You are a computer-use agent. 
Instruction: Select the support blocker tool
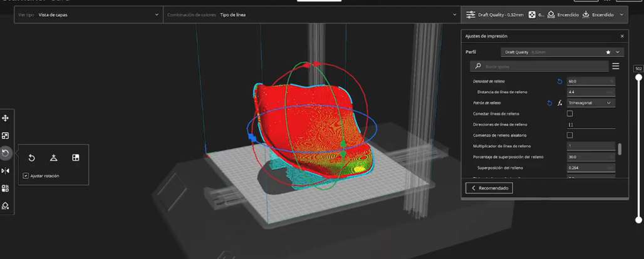tap(6, 206)
